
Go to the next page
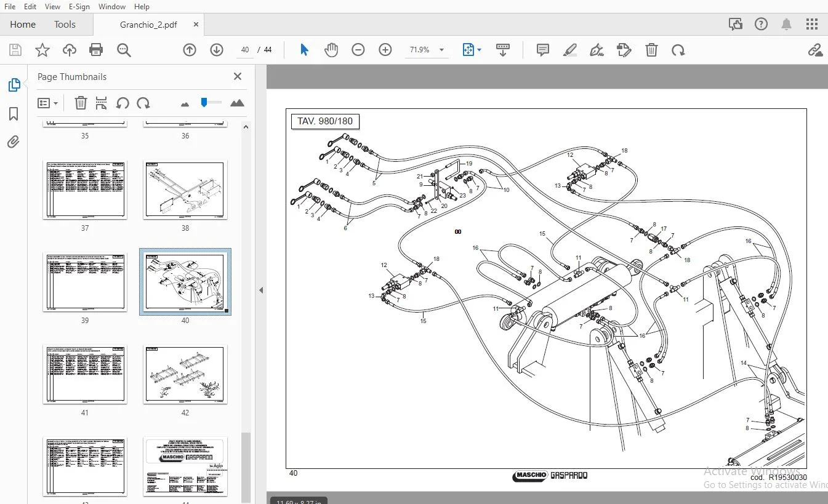coord(217,50)
